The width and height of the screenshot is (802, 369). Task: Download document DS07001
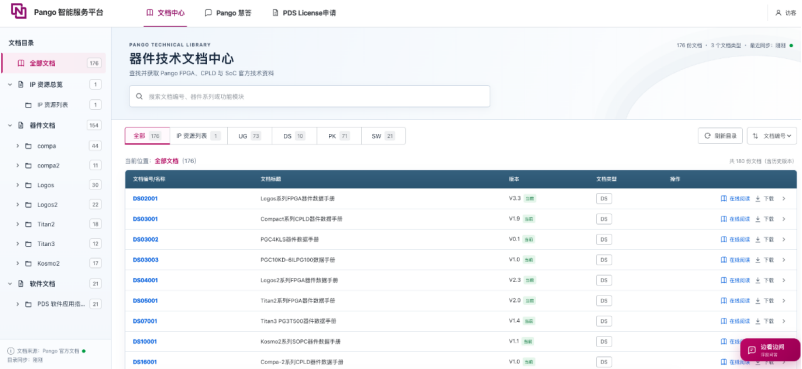(765, 321)
